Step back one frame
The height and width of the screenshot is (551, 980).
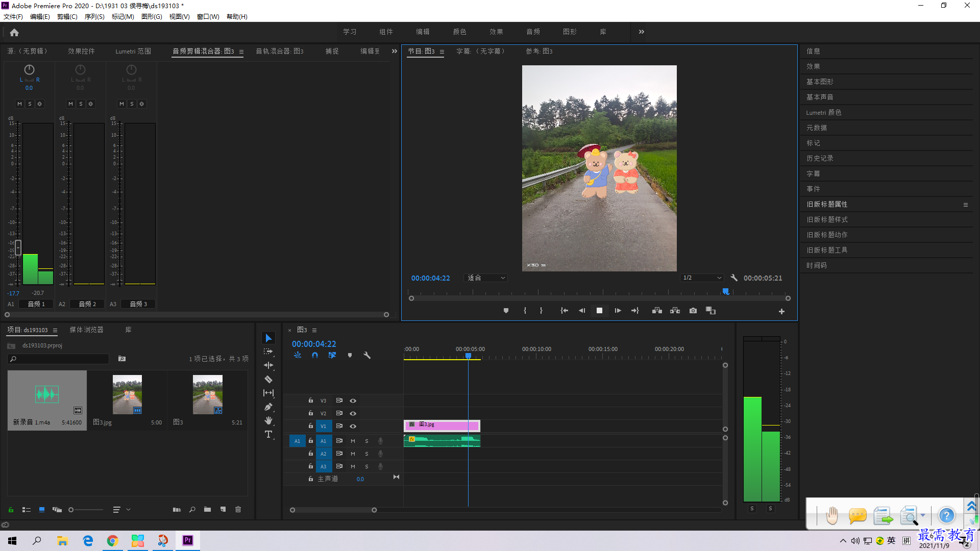pos(582,311)
